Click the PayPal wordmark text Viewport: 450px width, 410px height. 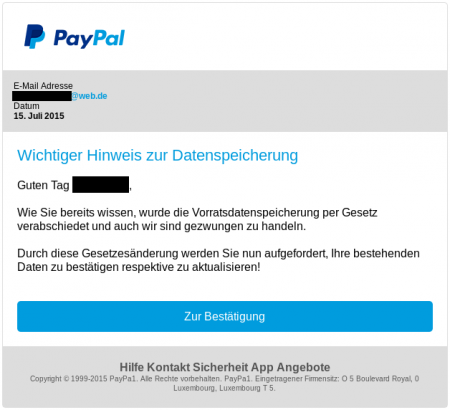pos(89,38)
